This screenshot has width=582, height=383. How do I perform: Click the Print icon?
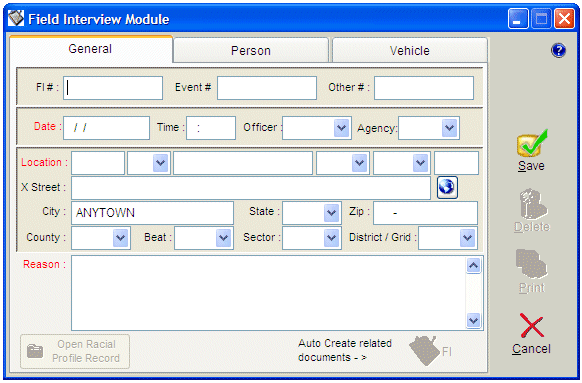[x=531, y=264]
